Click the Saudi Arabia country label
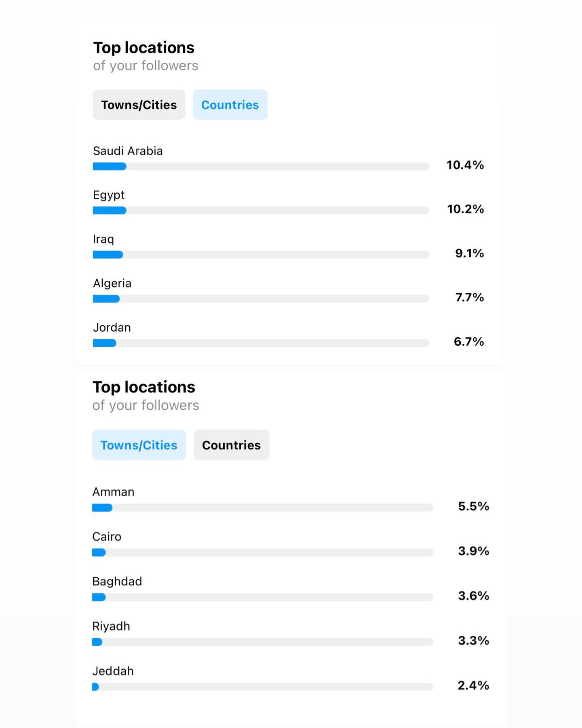Screen dimensions: 582x728 pos(128,151)
